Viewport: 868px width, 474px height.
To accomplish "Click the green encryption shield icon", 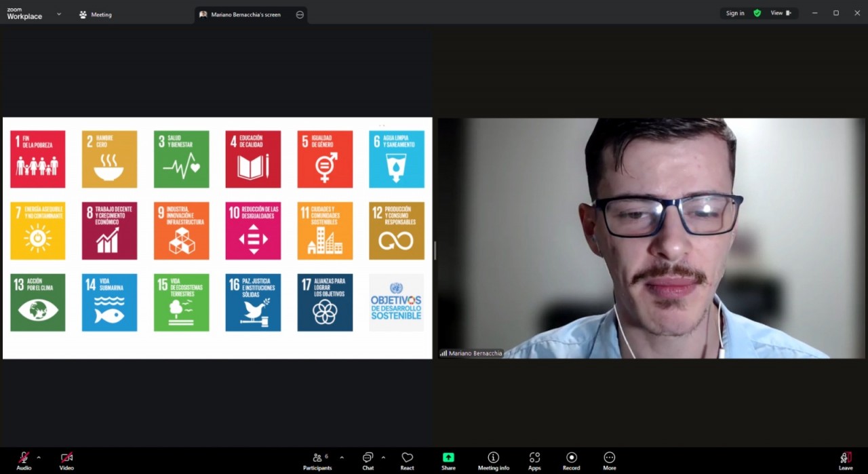I will click(x=757, y=13).
